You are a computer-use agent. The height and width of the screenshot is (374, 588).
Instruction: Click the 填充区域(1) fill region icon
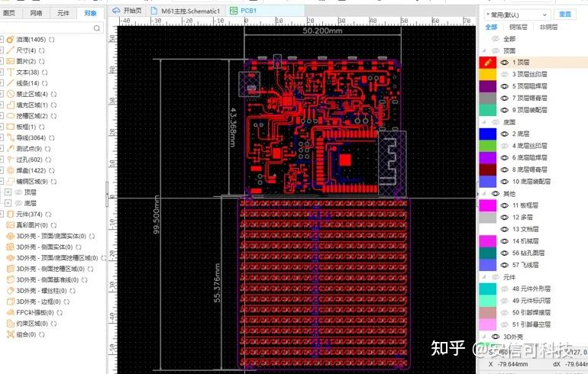(x=11, y=105)
